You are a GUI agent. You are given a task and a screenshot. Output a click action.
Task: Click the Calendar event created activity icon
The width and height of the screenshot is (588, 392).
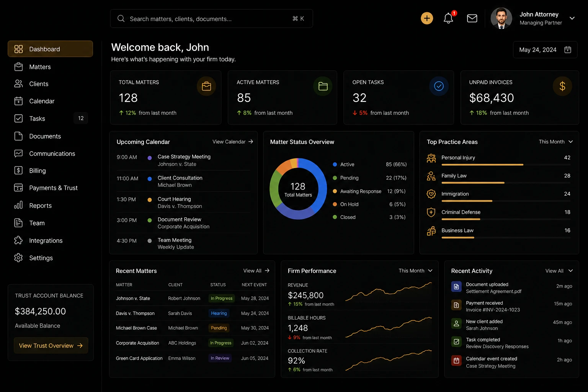pyautogui.click(x=456, y=361)
